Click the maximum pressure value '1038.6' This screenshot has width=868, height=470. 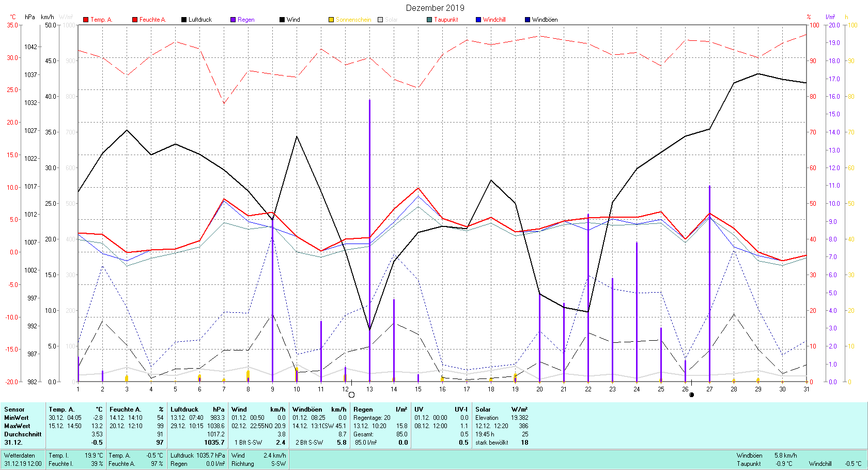216,426
